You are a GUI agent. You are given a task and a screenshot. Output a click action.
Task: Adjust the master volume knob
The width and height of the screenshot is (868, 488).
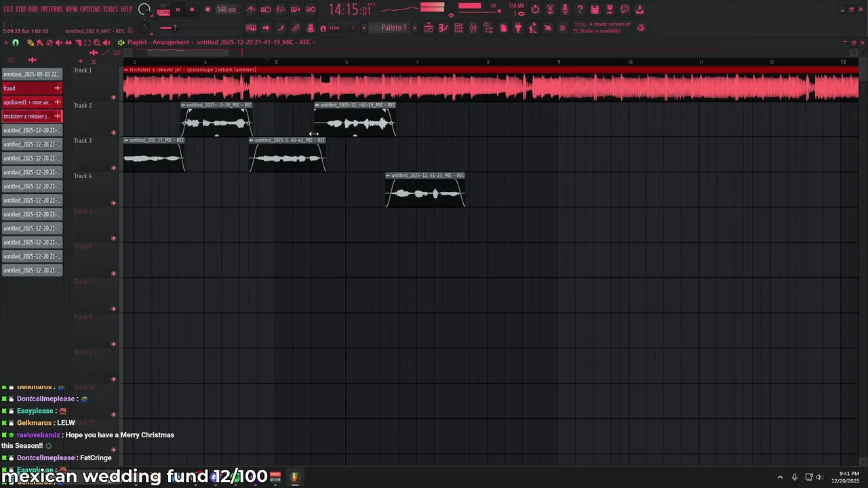click(x=144, y=9)
